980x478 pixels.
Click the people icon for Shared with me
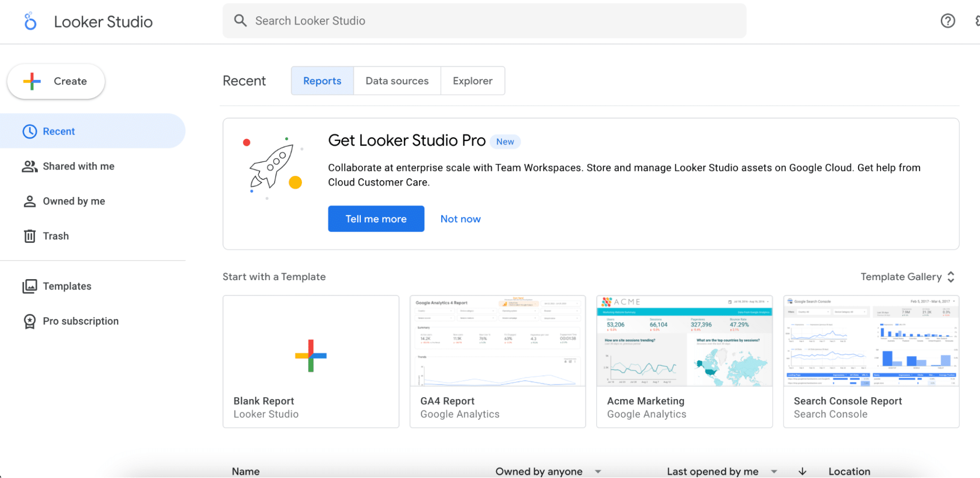29,167
